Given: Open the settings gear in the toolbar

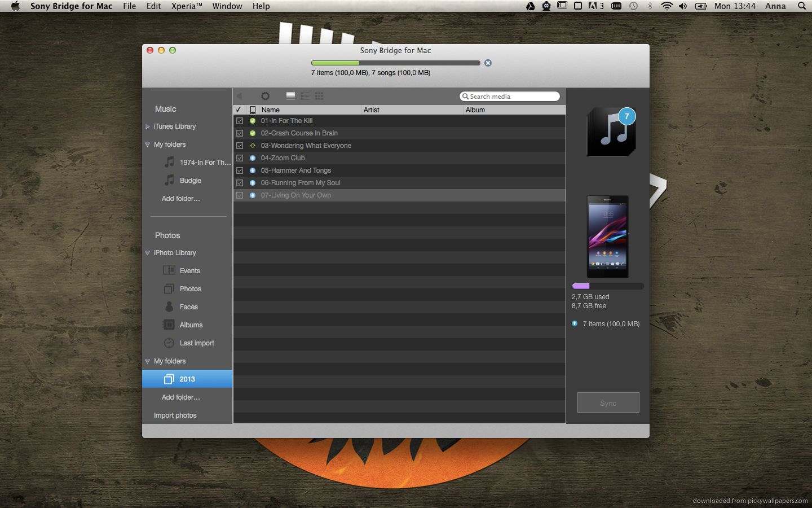Looking at the screenshot, I should [x=265, y=96].
